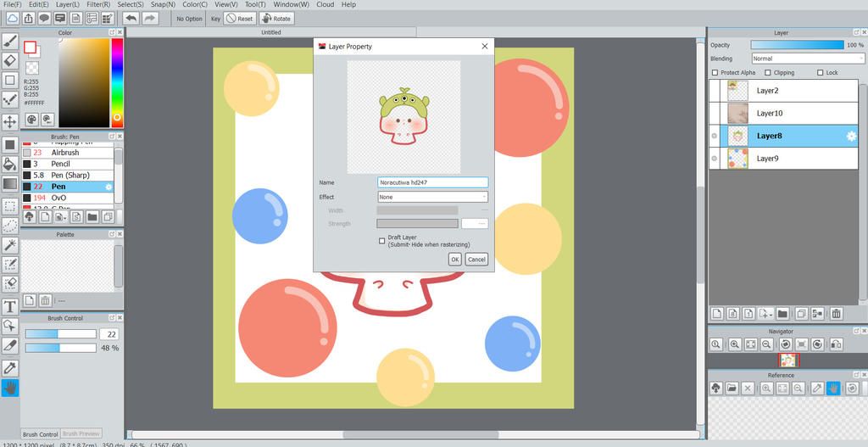Click the brush size slider
Screen dimensions: 868x447
61,334
